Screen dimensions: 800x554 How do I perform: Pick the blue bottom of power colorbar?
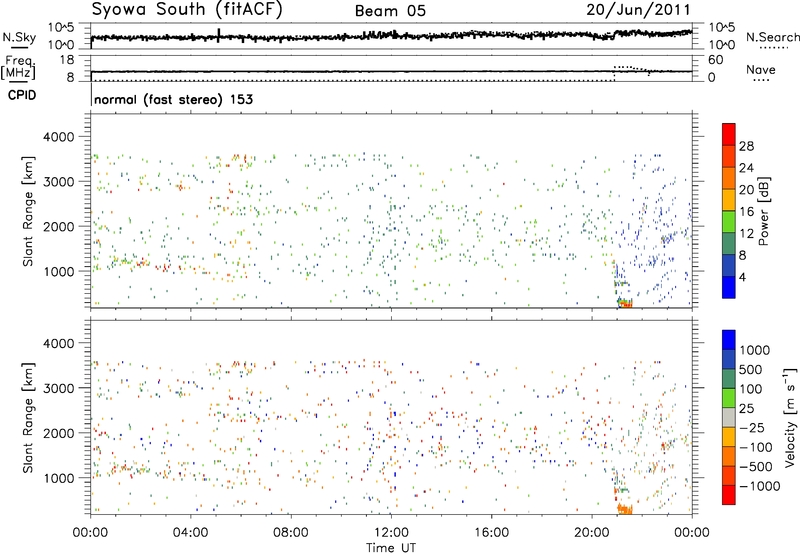click(729, 287)
